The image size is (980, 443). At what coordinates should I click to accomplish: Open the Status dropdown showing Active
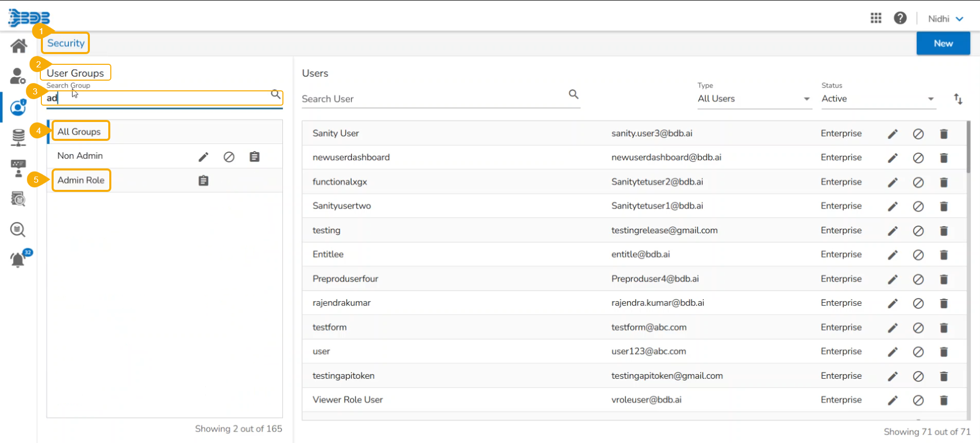pyautogui.click(x=877, y=99)
